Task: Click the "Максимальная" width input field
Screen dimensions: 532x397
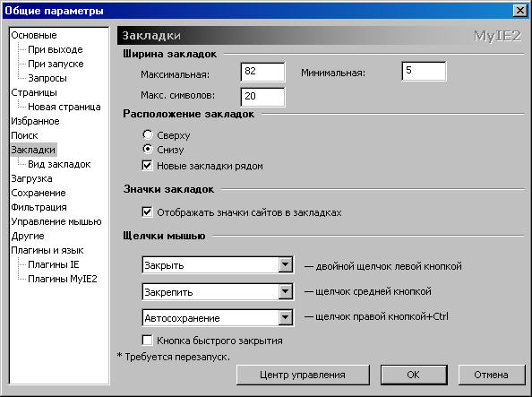Action: (x=262, y=72)
